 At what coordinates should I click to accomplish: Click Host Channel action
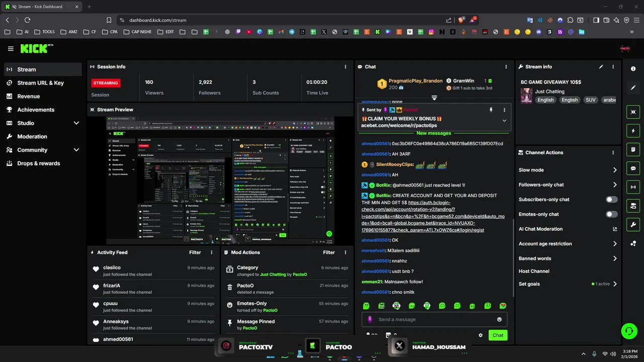(x=534, y=271)
